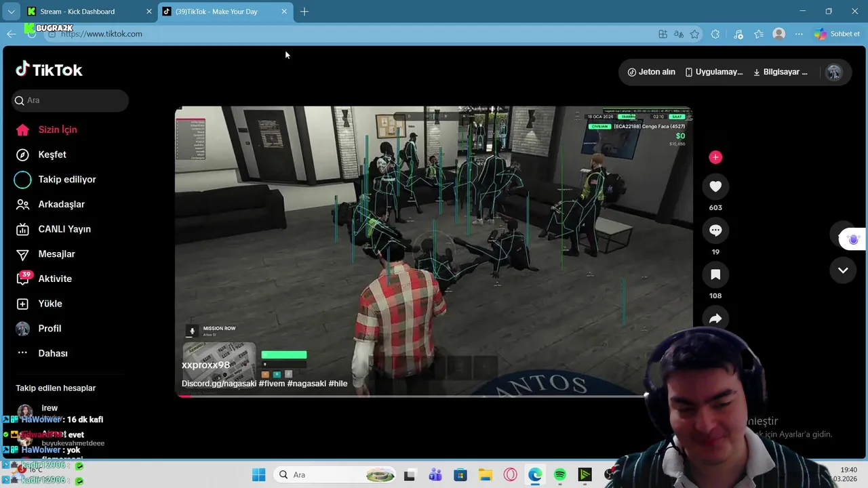This screenshot has width=868, height=488.
Task: Click the Bilgisayar... download button
Action: tap(781, 72)
